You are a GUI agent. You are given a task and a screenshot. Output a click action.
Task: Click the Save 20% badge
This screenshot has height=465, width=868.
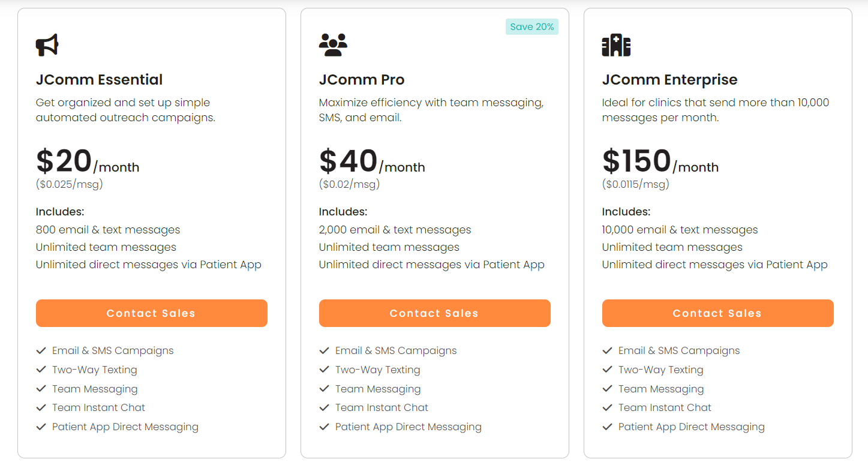coord(532,27)
